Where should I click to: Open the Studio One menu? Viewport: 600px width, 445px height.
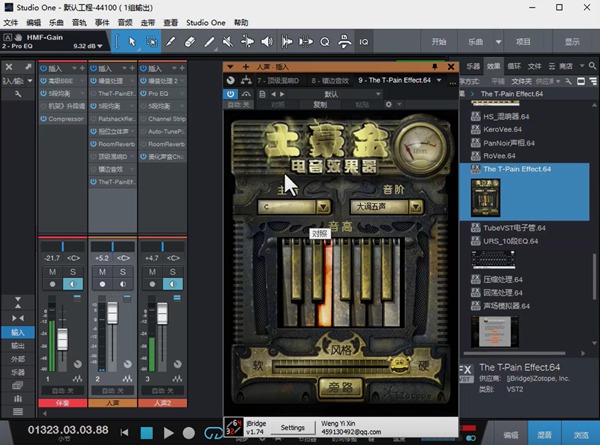(205, 23)
